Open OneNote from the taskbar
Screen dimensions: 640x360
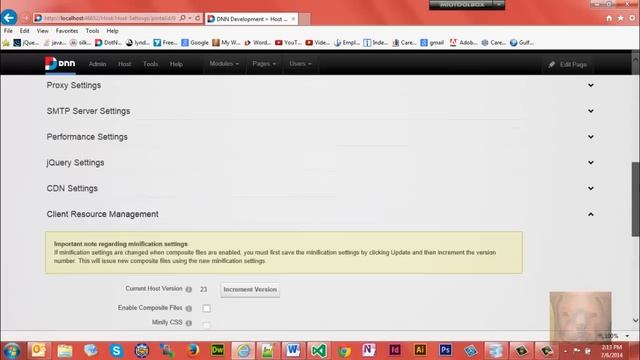point(369,350)
